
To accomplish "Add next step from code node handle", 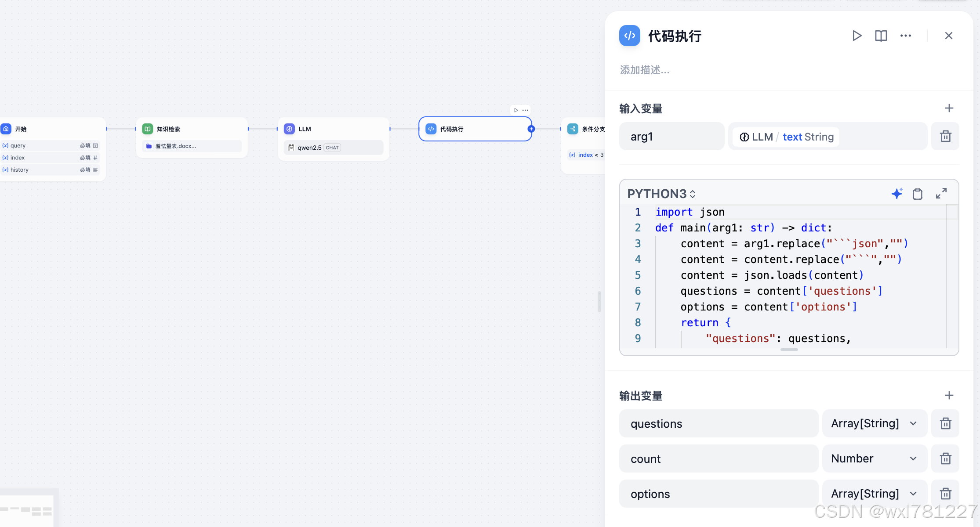I will (x=531, y=129).
